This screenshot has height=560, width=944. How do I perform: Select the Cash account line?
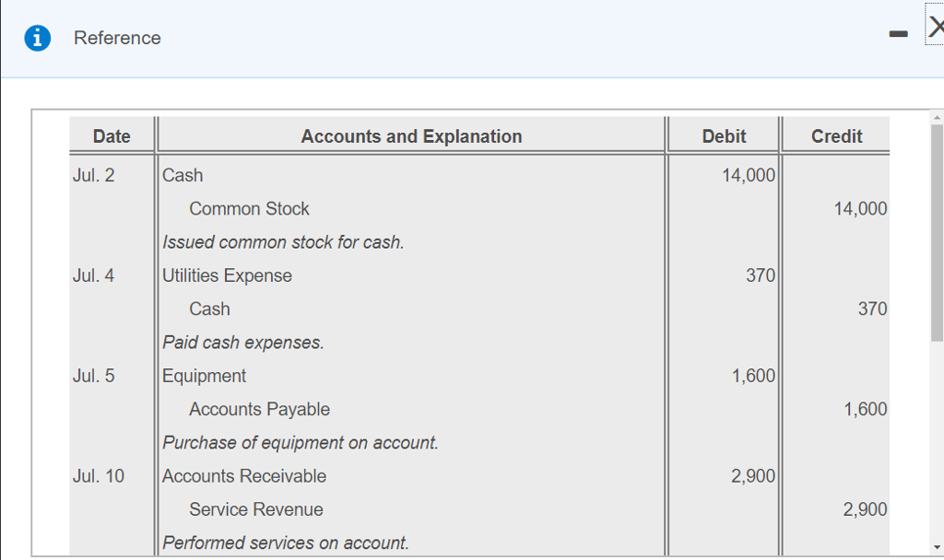[183, 175]
